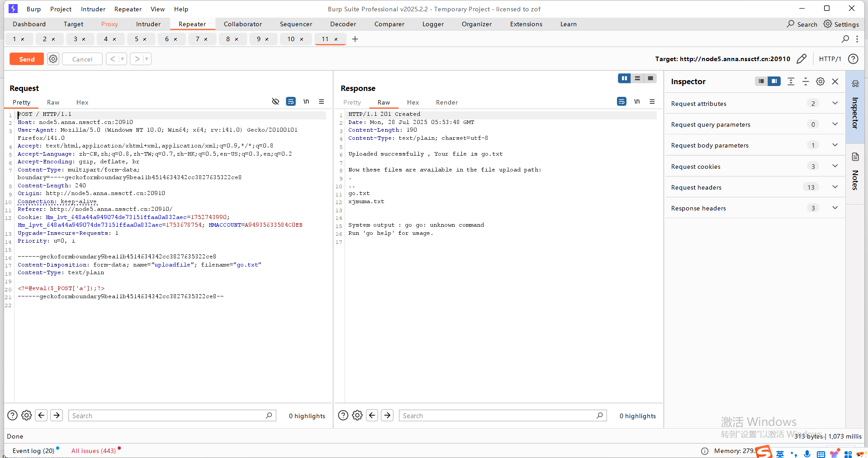
Task: Close Repeater tab 10
Action: click(302, 39)
